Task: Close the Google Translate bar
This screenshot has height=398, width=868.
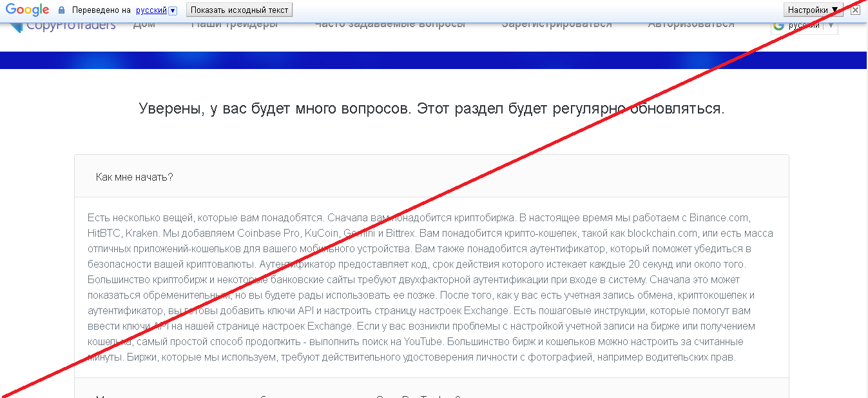Action: [x=855, y=10]
